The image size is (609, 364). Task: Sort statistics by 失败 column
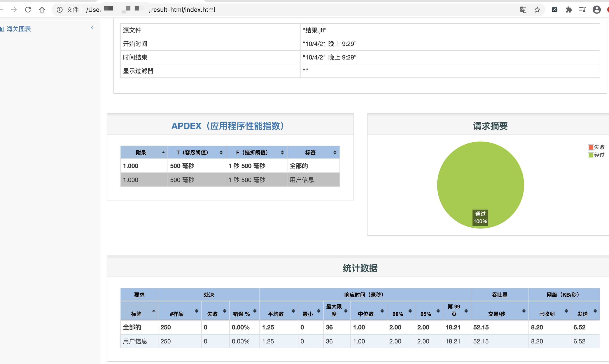pos(215,311)
